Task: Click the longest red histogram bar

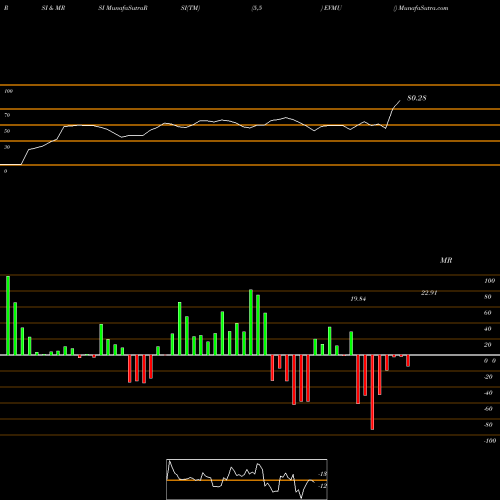Action: pyautogui.click(x=372, y=392)
